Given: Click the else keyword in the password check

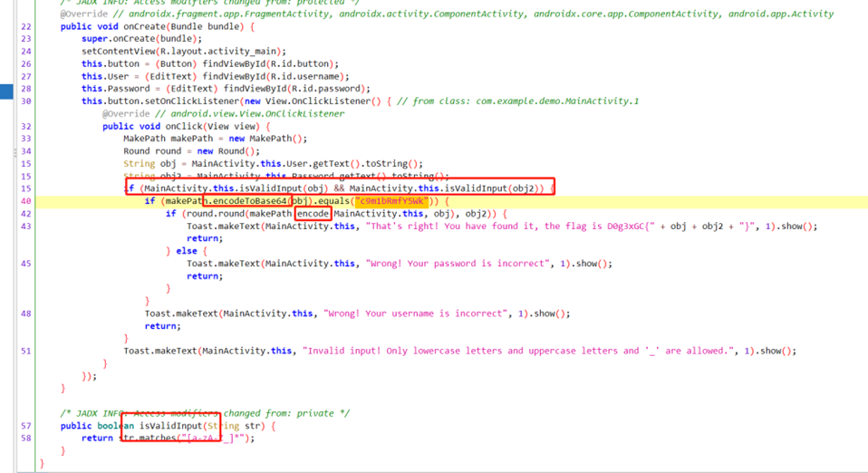Looking at the screenshot, I should 187,251.
